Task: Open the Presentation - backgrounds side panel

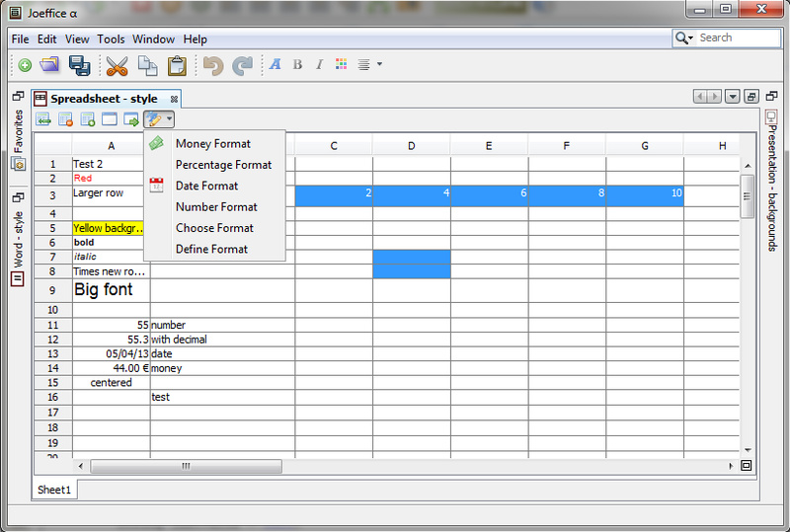Action: tap(772, 181)
